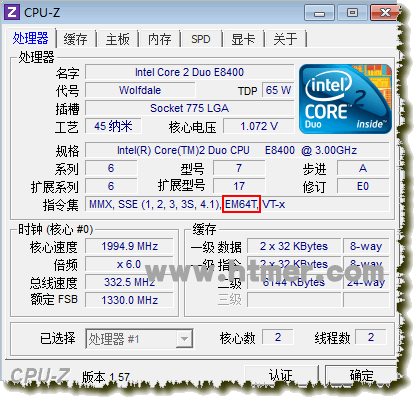Click the 认证 button
The image size is (414, 397).
coord(281,375)
